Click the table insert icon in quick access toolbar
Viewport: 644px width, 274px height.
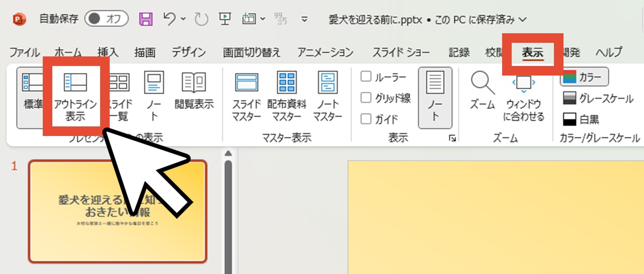point(249,19)
